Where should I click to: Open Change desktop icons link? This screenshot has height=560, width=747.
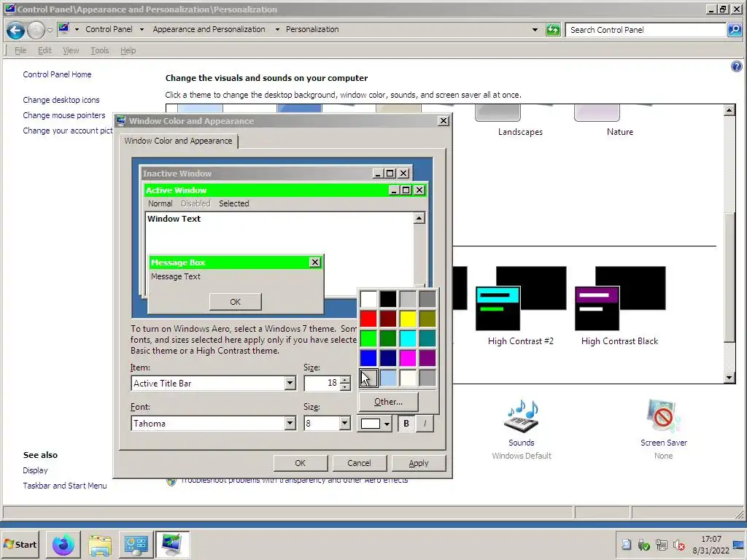61,100
